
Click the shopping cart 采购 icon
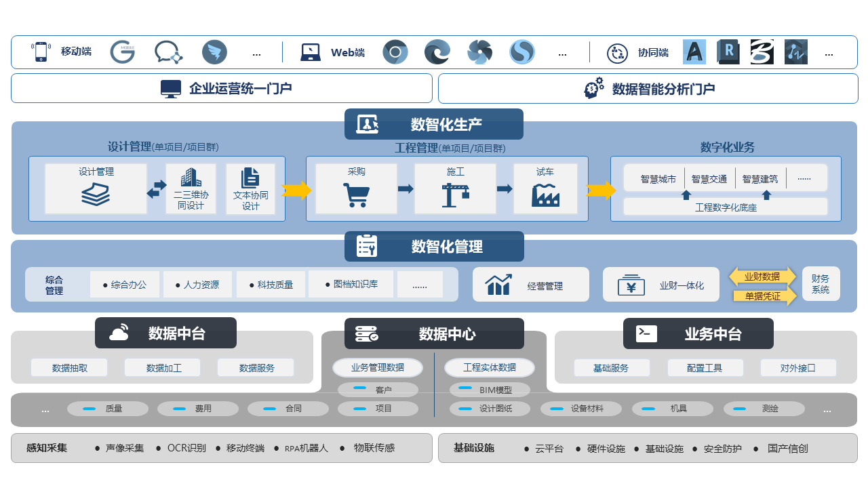356,195
